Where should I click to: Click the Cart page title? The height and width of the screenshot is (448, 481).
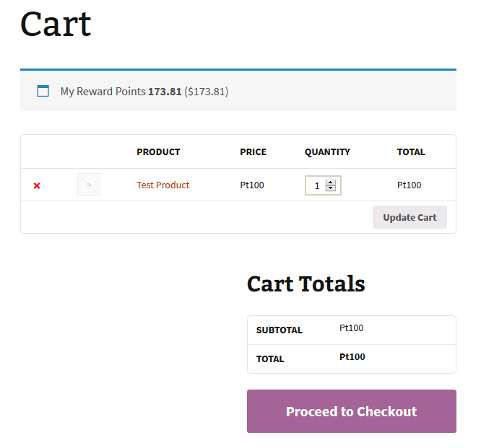(56, 24)
